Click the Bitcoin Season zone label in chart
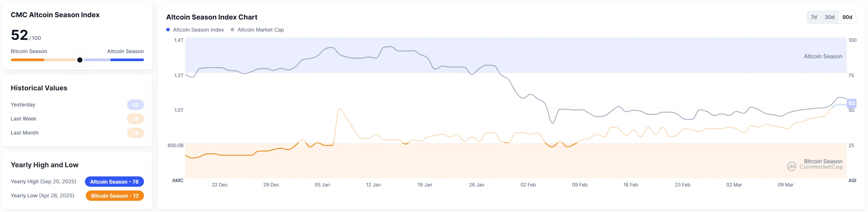Image resolution: width=868 pixels, height=212 pixels. (x=822, y=161)
